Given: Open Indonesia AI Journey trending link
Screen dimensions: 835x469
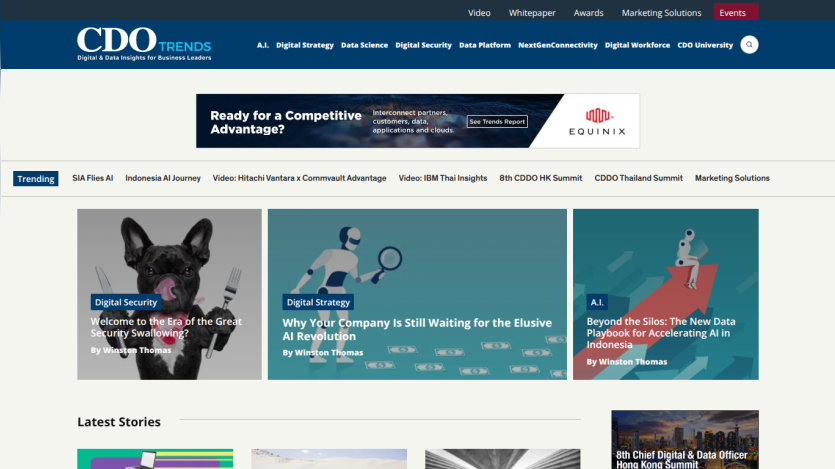Looking at the screenshot, I should pos(163,178).
